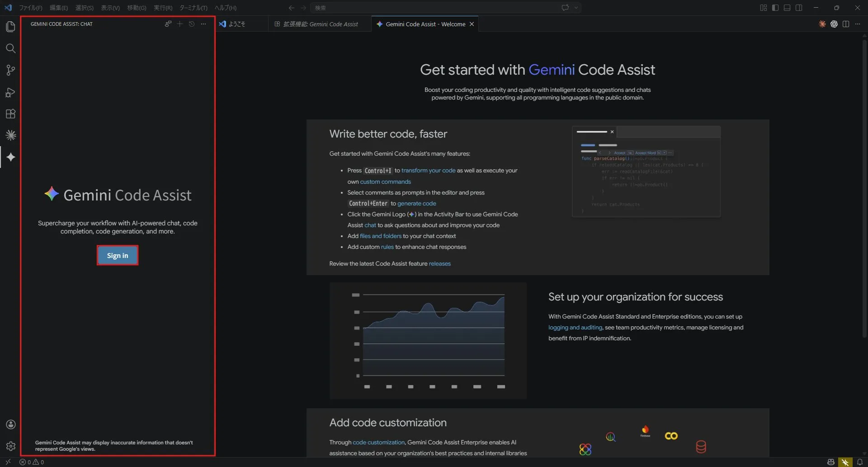
Task: Open Customize Layout icon in title bar
Action: pos(764,8)
